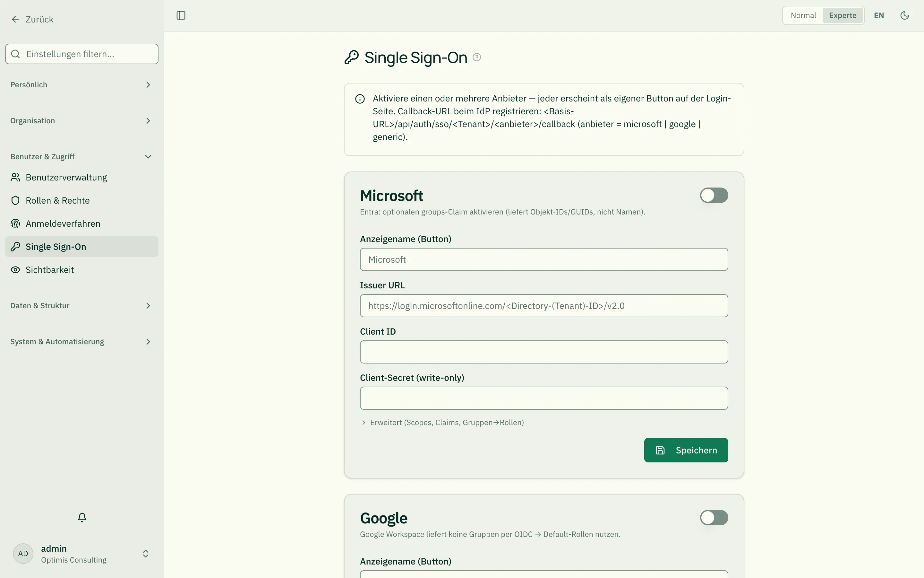924x578 pixels.
Task: Collapse the Benutzer & Zugriff section
Action: coord(82,157)
